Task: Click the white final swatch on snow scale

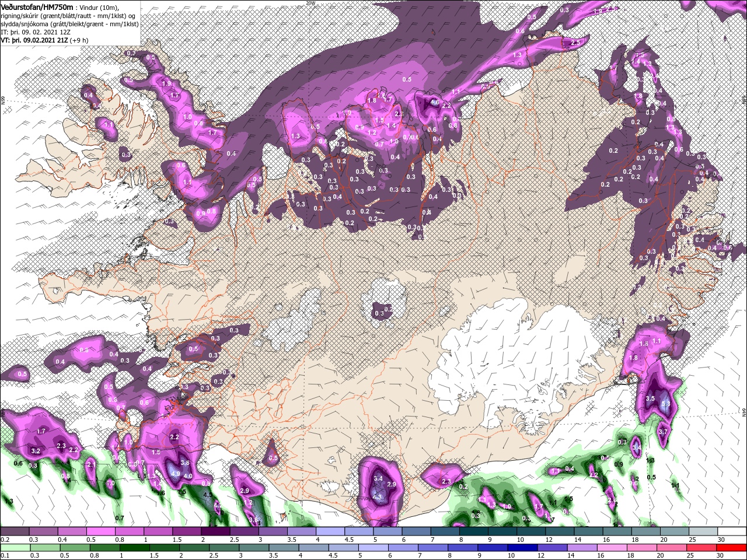Action: tap(732, 531)
